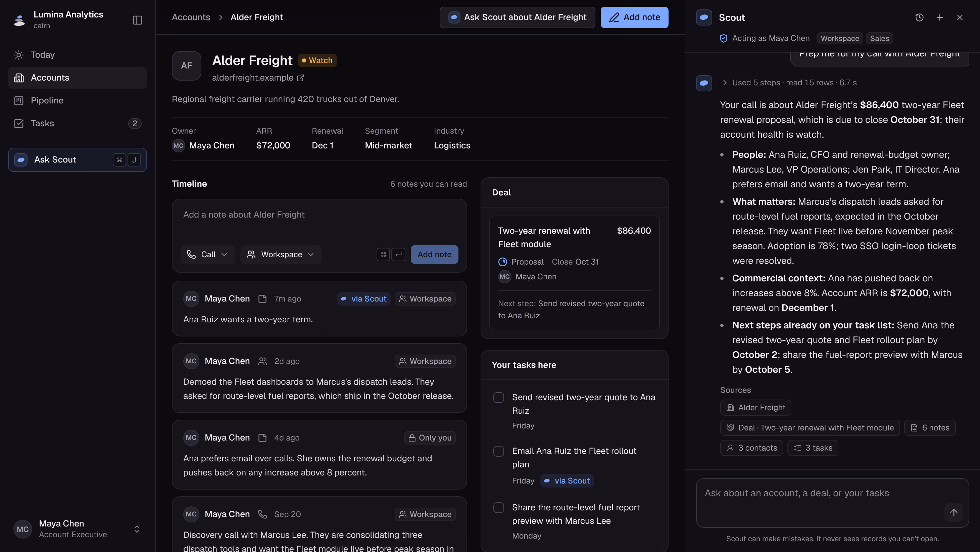Viewport: 980px width, 552px height.
Task: Open the Two-year renewal with Fleet module deal
Action: [x=574, y=273]
